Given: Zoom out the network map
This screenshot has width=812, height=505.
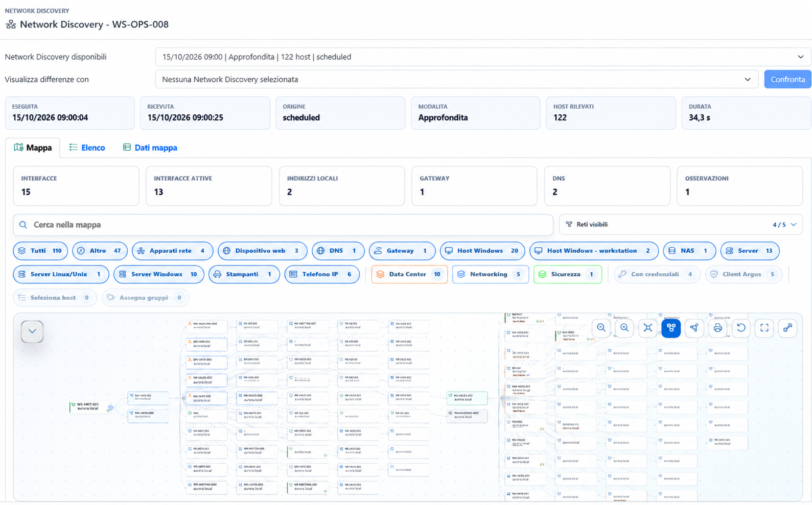Looking at the screenshot, I should pos(601,328).
